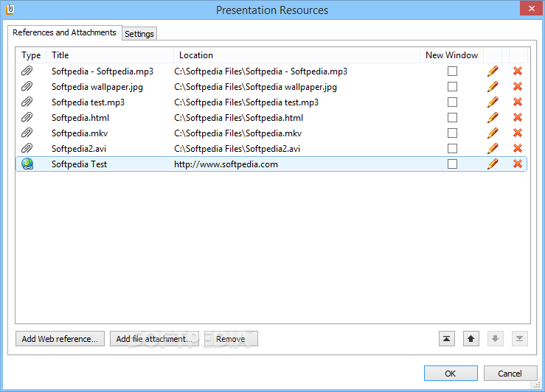The width and height of the screenshot is (545, 392).
Task: Click the Softpedia Test title cell
Action: [79, 164]
